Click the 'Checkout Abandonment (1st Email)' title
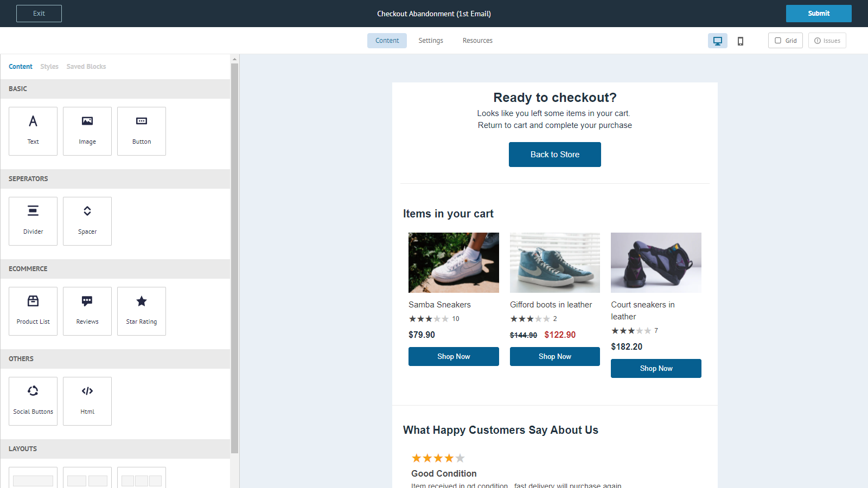 click(434, 14)
